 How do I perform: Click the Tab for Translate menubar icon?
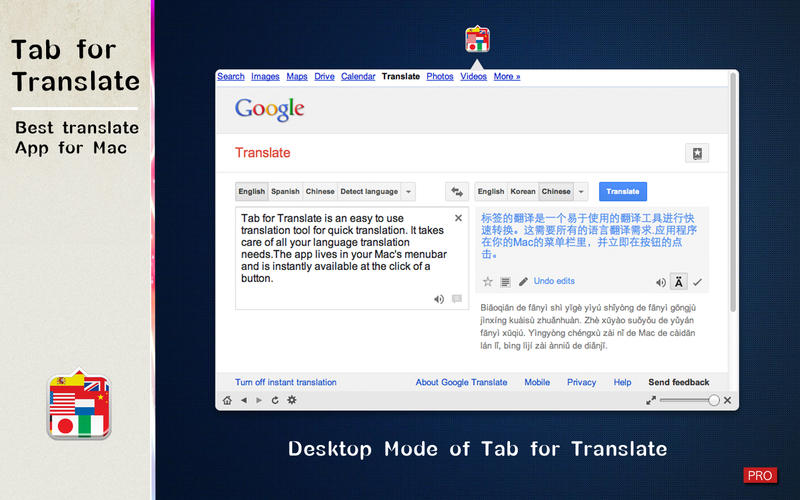coord(477,39)
